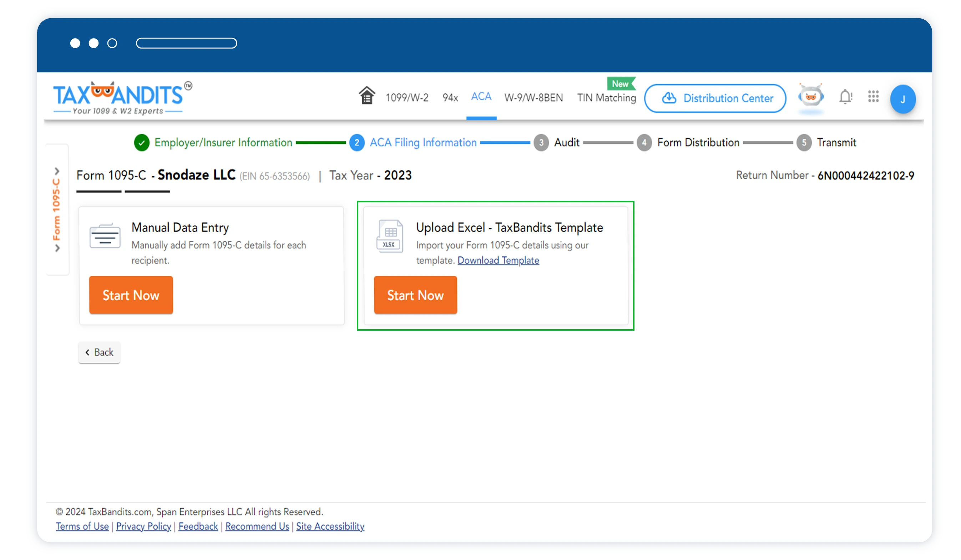Click the XLSX file icon

(x=390, y=236)
